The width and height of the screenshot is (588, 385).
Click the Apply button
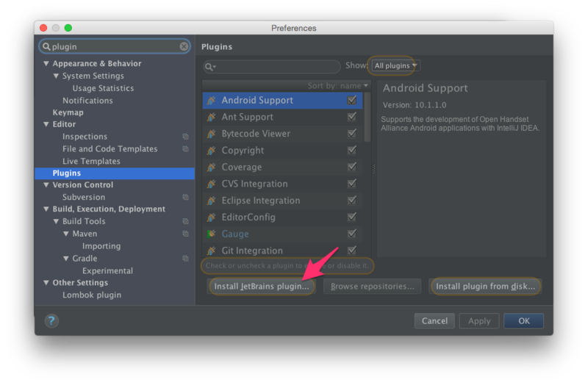(479, 321)
